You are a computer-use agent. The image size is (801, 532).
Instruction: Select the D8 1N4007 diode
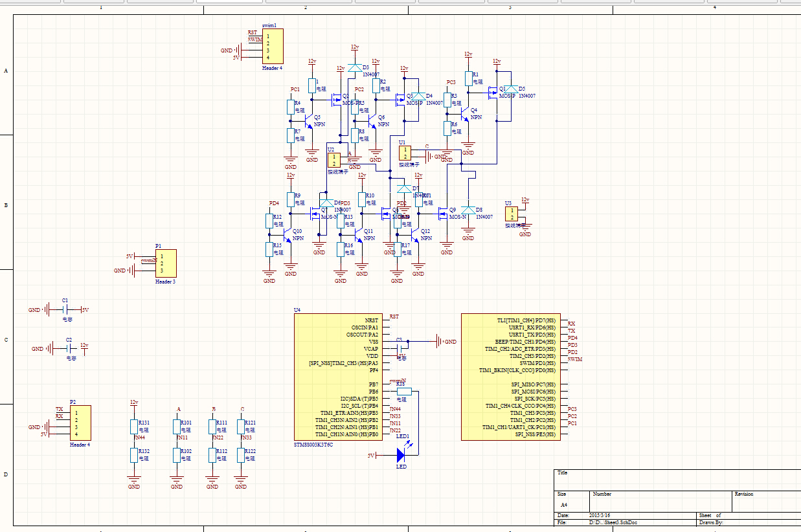(x=468, y=210)
